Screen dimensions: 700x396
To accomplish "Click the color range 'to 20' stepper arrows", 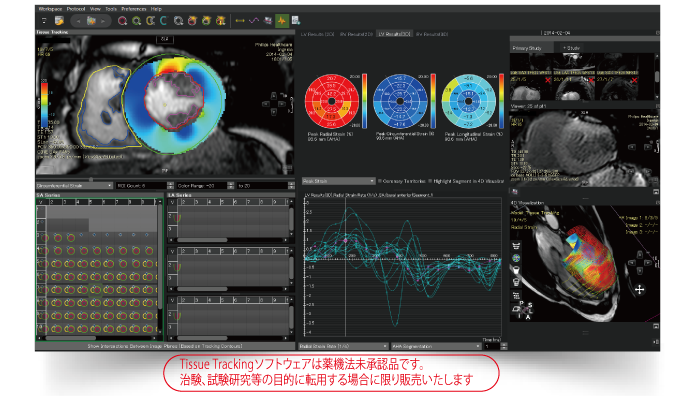I will pyautogui.click(x=291, y=186).
